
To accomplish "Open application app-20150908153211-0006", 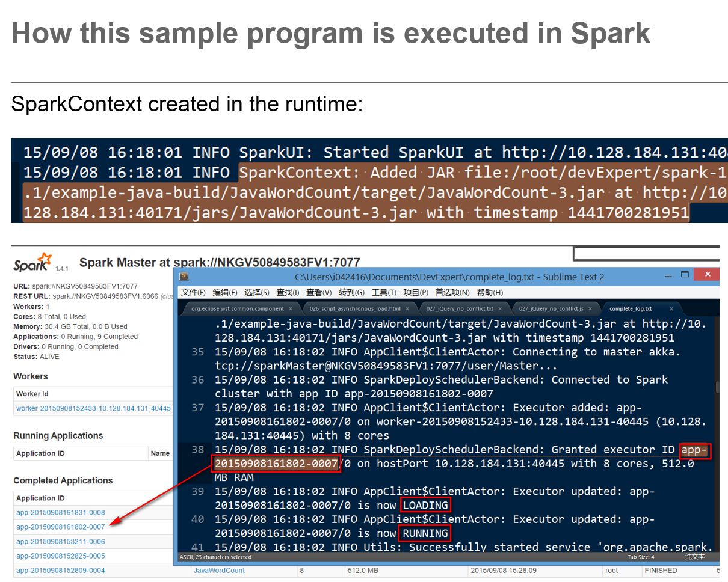I will 61,542.
